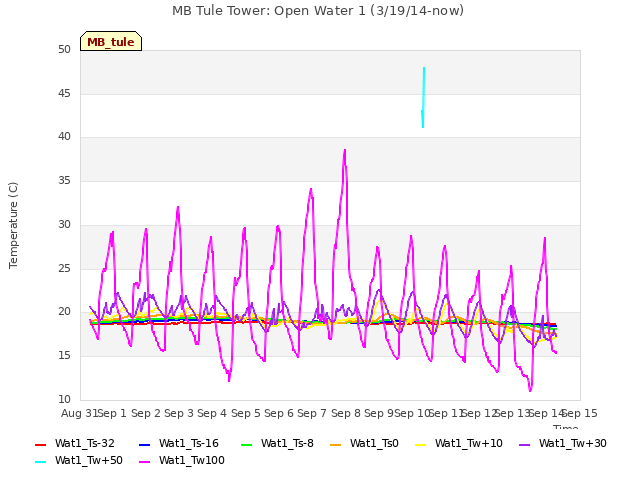Image resolution: width=640 pixels, height=480 pixels.
Task: Click the purple Wat1_Tw+30 legend swatch
Action: (x=524, y=445)
